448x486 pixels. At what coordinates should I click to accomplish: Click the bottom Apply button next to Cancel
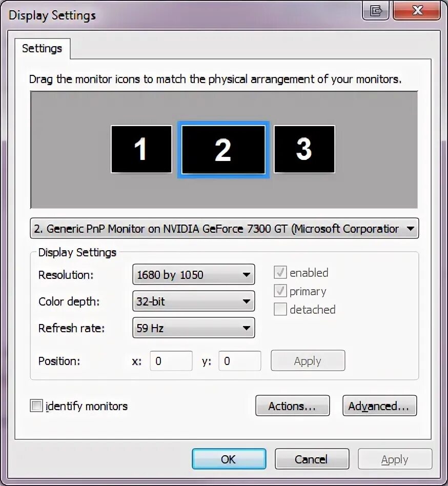(395, 459)
